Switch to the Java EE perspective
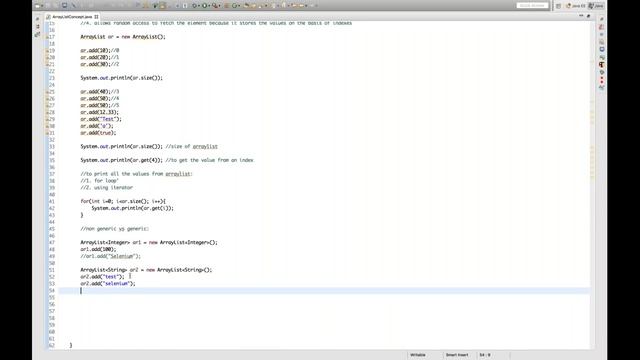 click(576, 6)
